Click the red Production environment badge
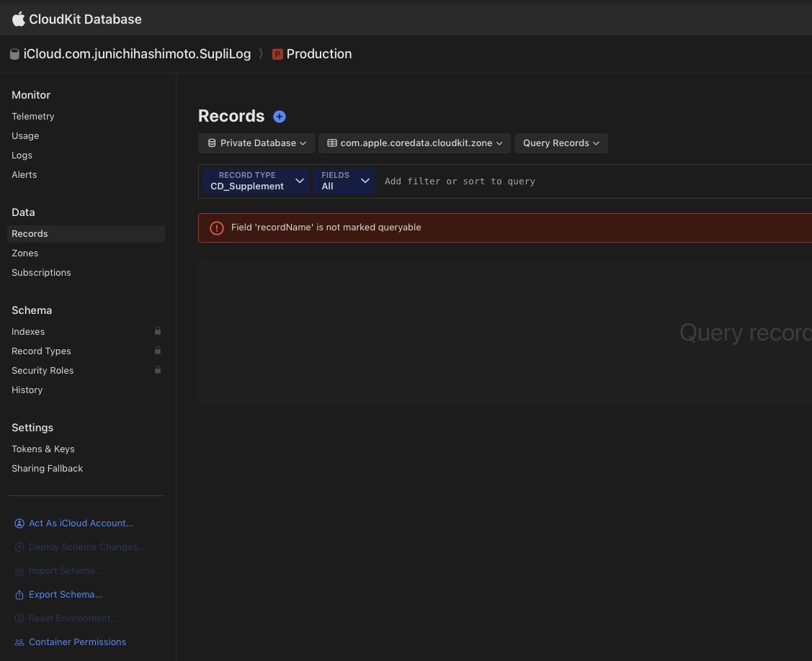The height and width of the screenshot is (661, 812). [x=277, y=54]
